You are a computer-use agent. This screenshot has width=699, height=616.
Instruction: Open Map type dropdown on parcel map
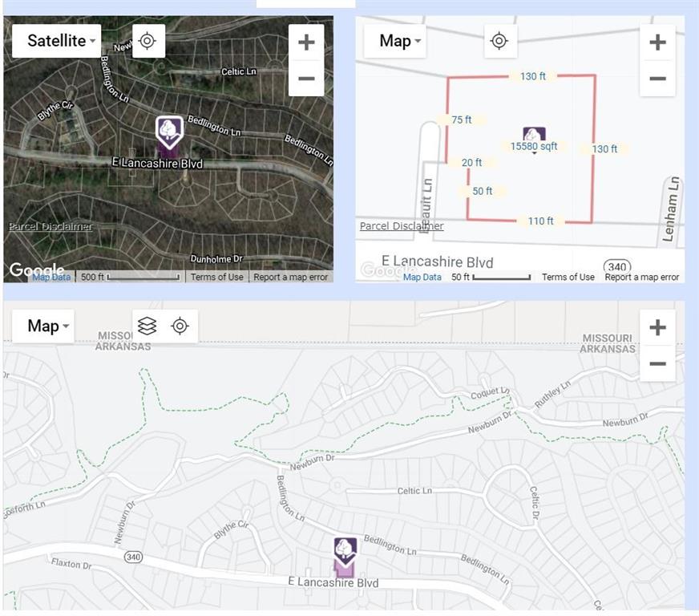tap(395, 41)
